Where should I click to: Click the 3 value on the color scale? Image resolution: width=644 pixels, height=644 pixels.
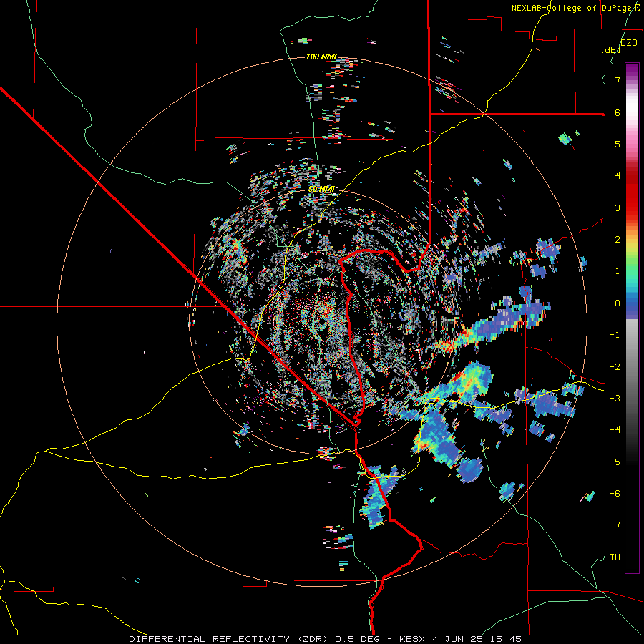pos(618,208)
